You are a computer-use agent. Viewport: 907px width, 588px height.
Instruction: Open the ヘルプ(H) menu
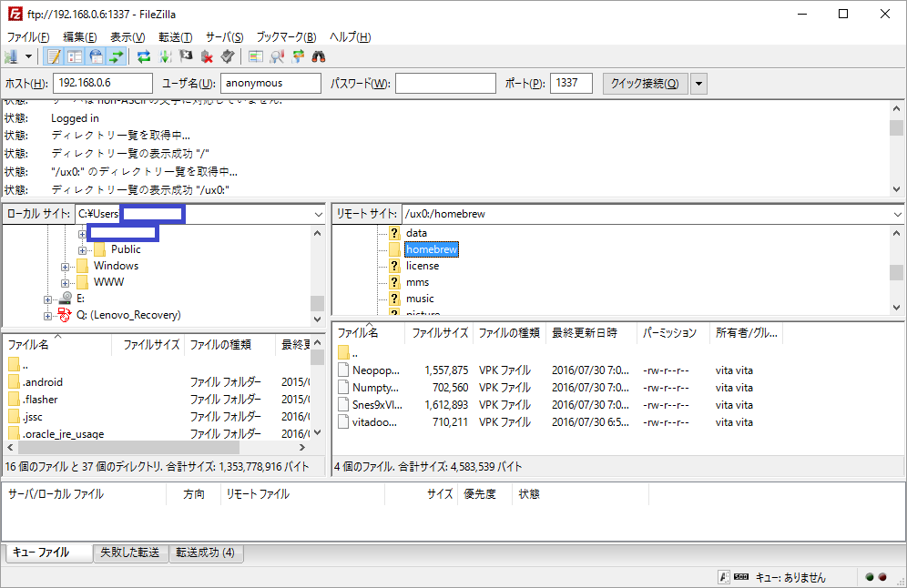pos(350,37)
